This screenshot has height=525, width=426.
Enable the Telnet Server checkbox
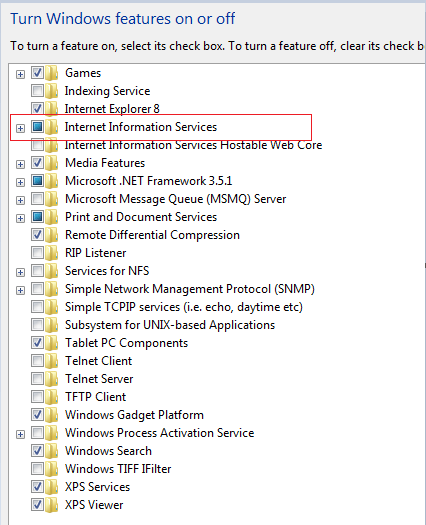tap(37, 379)
